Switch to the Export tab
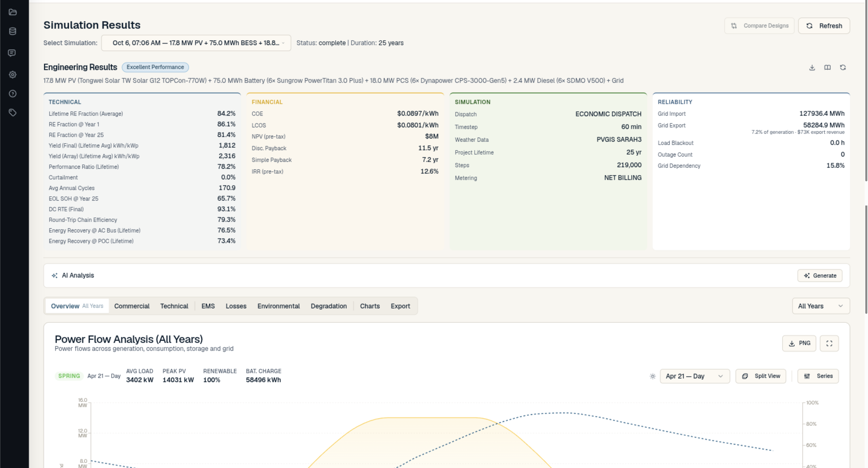This screenshot has width=868, height=468. (x=400, y=306)
